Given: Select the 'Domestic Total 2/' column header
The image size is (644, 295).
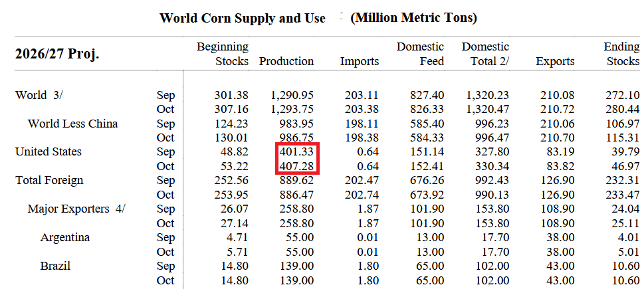Looking at the screenshot, I should pos(485,54).
